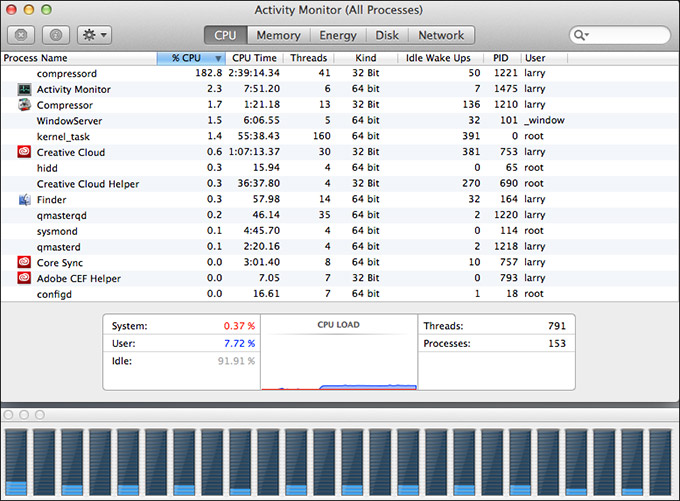Select the Finder process icon
This screenshot has height=501, width=680.
coord(24,200)
